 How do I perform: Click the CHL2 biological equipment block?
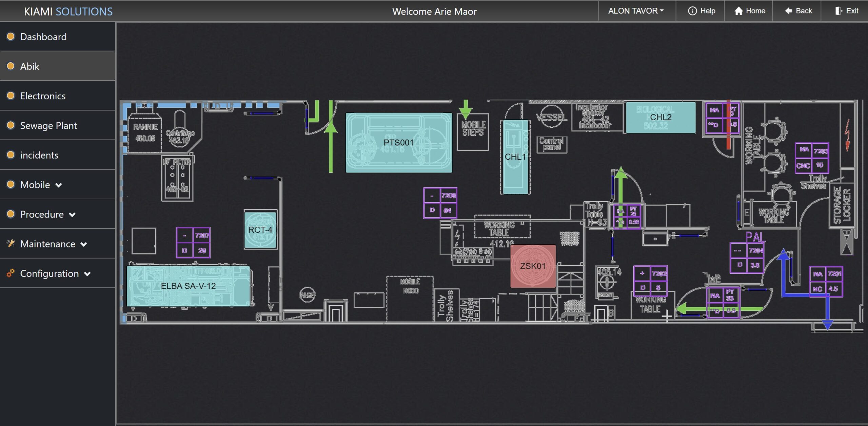click(x=660, y=117)
